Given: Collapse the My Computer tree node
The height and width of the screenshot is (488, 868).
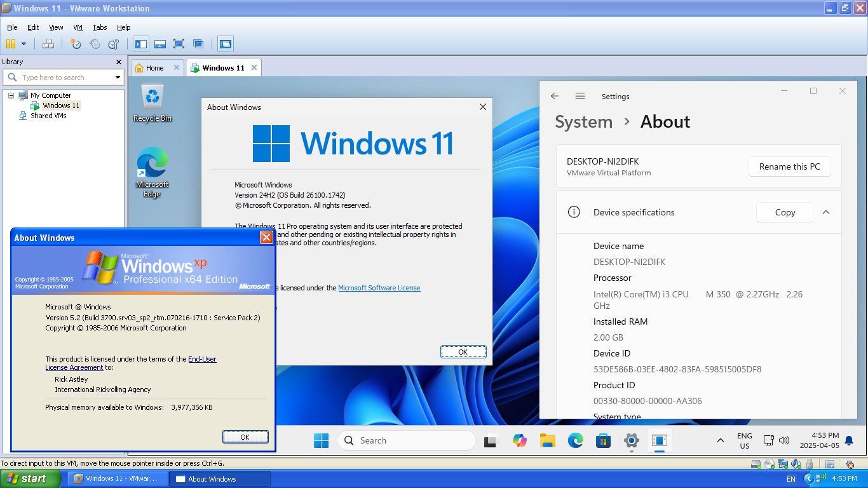Looking at the screenshot, I should point(11,95).
